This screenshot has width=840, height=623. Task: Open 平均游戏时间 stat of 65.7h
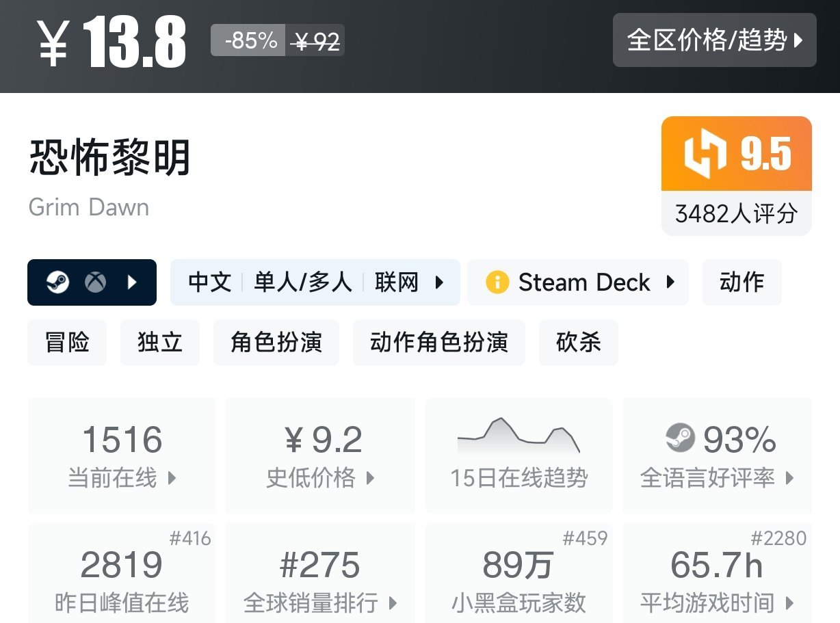717,580
